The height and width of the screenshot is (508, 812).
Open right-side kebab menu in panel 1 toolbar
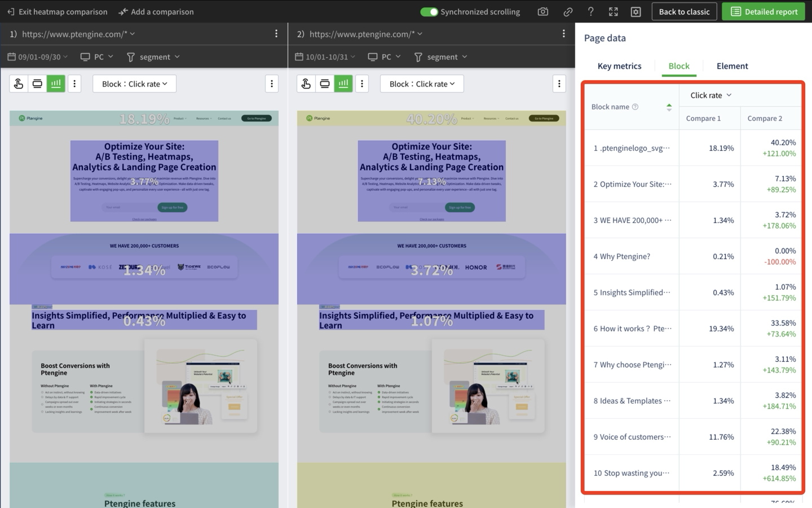(x=272, y=84)
